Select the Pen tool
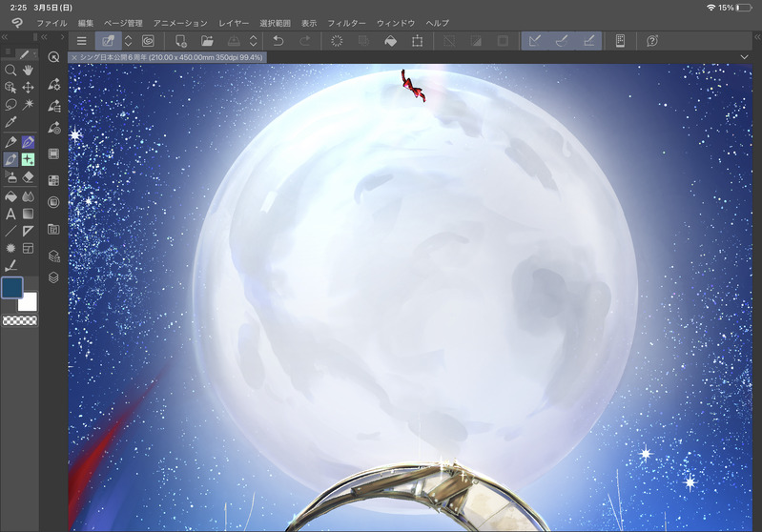This screenshot has height=532, width=762. (x=10, y=142)
